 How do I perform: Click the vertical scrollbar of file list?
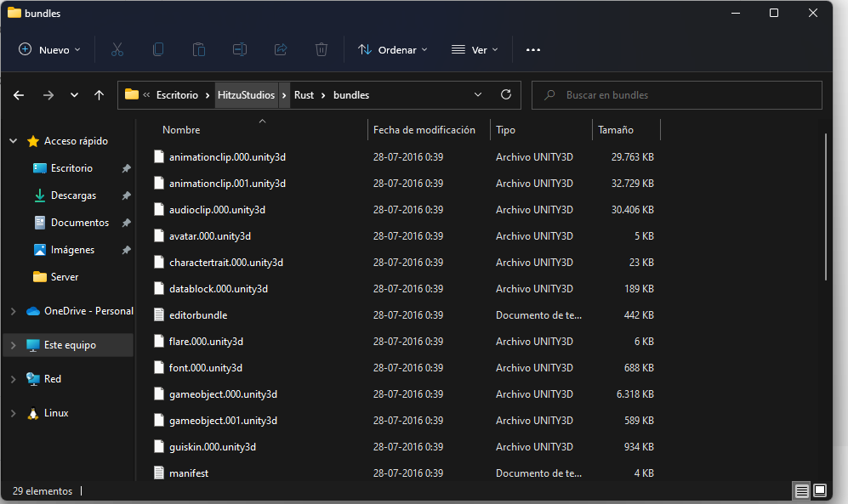pyautogui.click(x=826, y=207)
